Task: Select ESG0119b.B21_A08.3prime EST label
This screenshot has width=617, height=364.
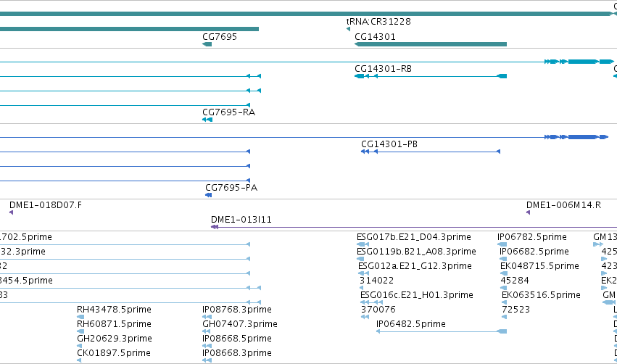Action: [416, 252]
